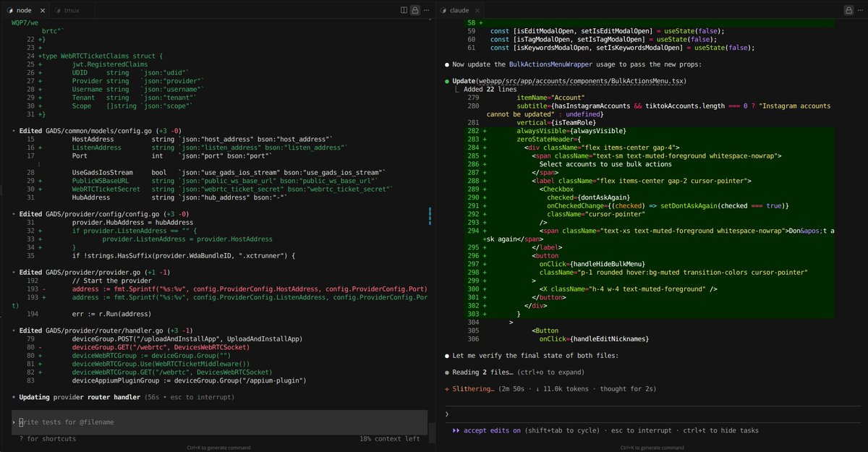Toggle the lock icon on the claude pane
868x452 pixels.
pos(848,9)
